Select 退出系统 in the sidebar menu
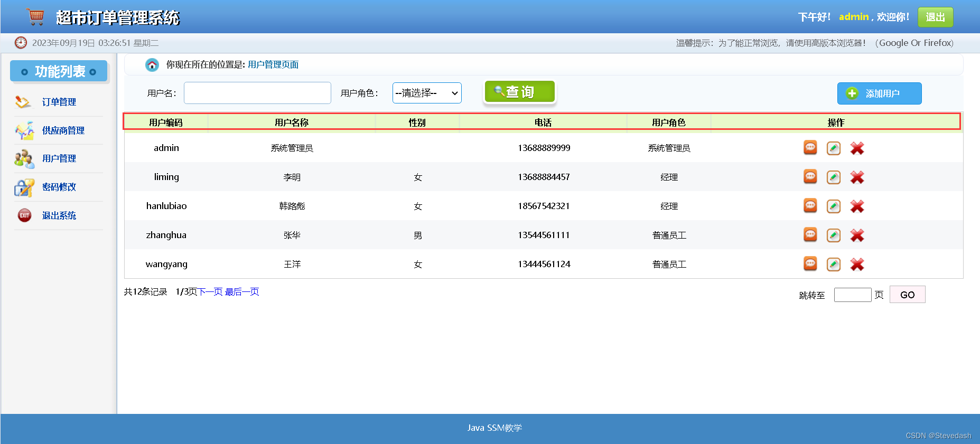 [x=59, y=215]
